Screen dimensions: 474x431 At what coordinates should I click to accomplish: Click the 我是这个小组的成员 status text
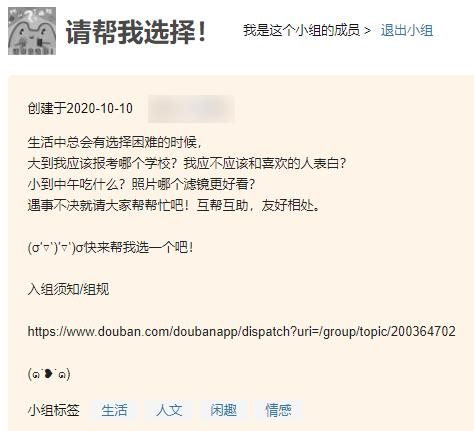301,30
